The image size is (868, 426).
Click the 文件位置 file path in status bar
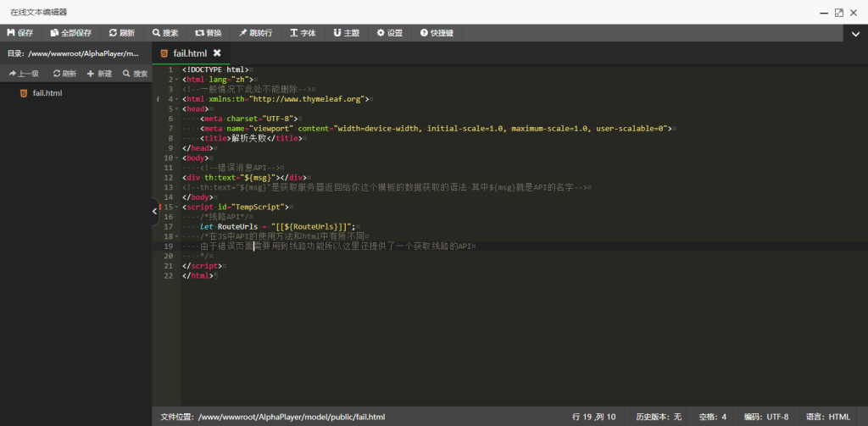(x=272, y=418)
